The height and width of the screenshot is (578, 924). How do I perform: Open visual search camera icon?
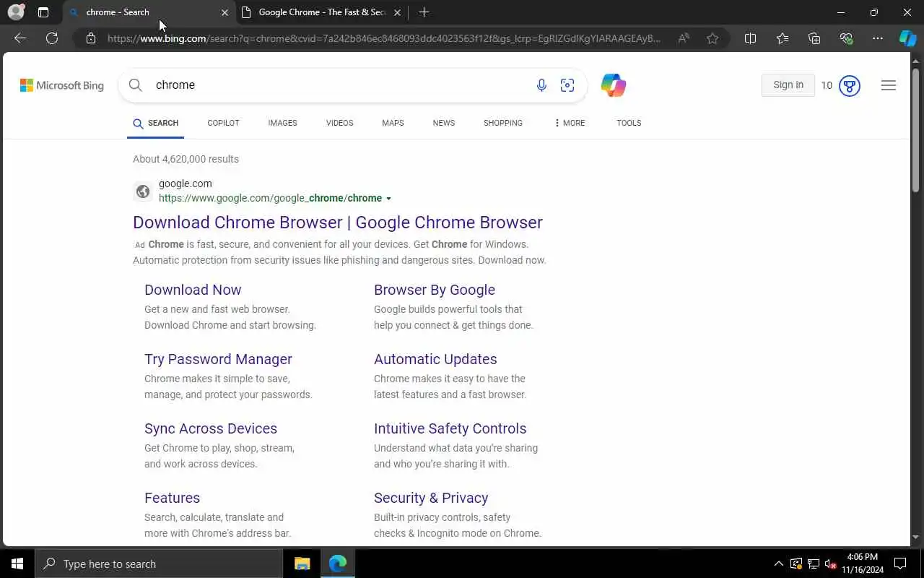point(567,85)
